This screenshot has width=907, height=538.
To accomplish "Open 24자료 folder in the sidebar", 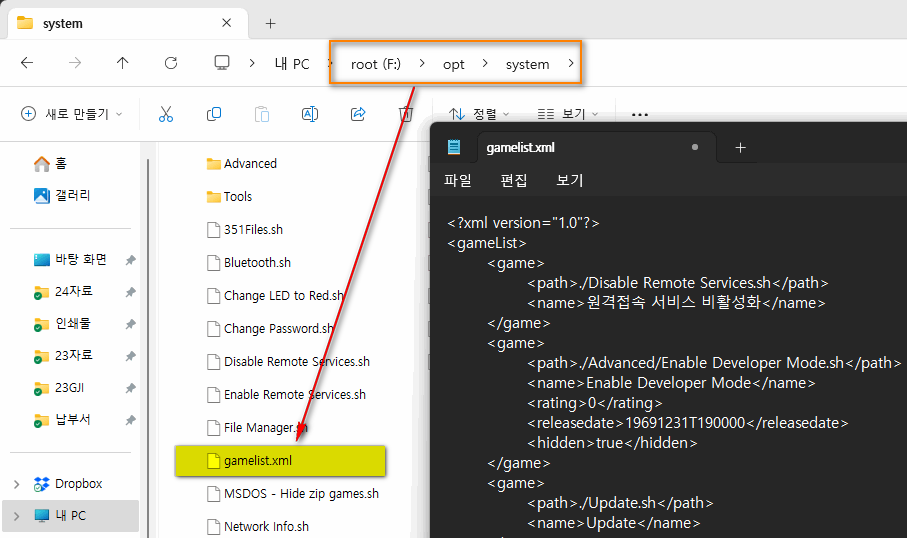I will (63, 292).
